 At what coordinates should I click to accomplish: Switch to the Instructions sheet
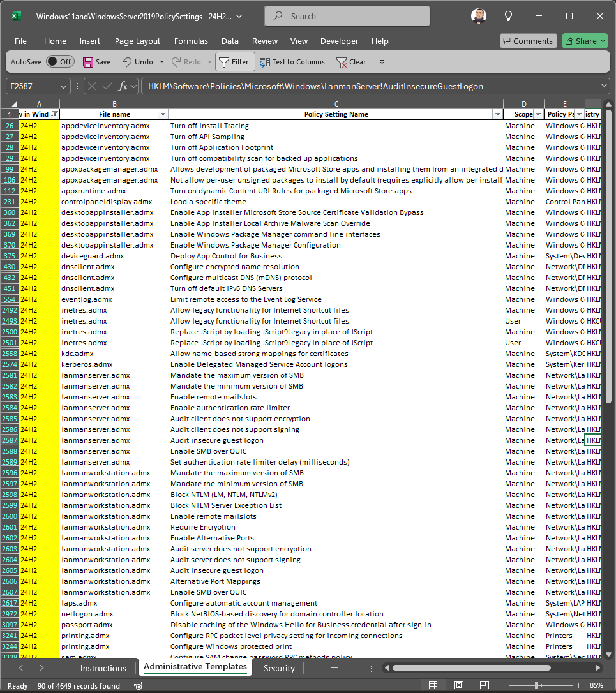point(103,668)
